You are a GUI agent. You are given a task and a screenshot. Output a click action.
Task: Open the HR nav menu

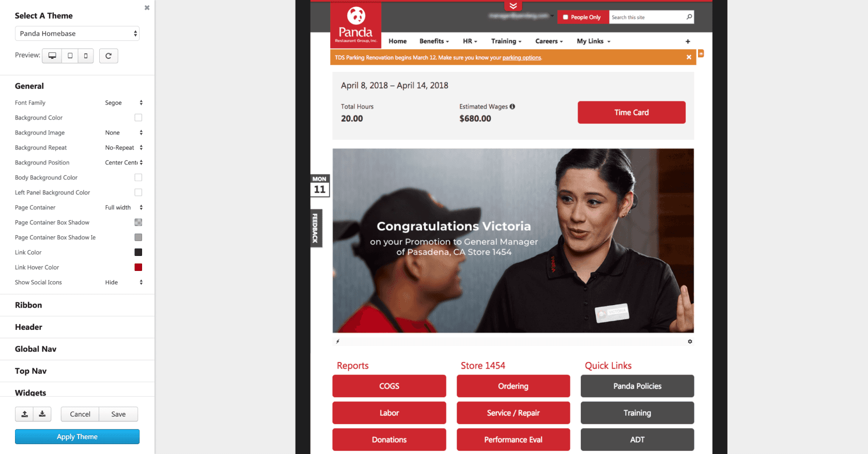tap(470, 41)
